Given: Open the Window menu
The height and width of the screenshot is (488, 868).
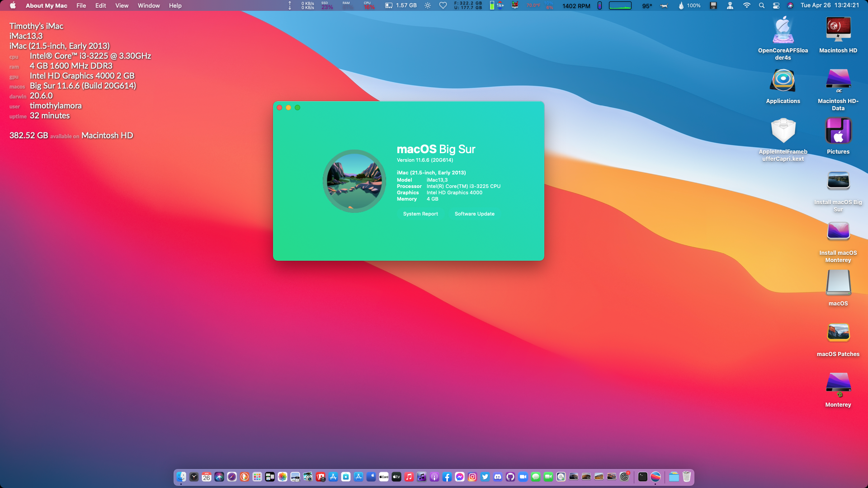Looking at the screenshot, I should 149,5.
